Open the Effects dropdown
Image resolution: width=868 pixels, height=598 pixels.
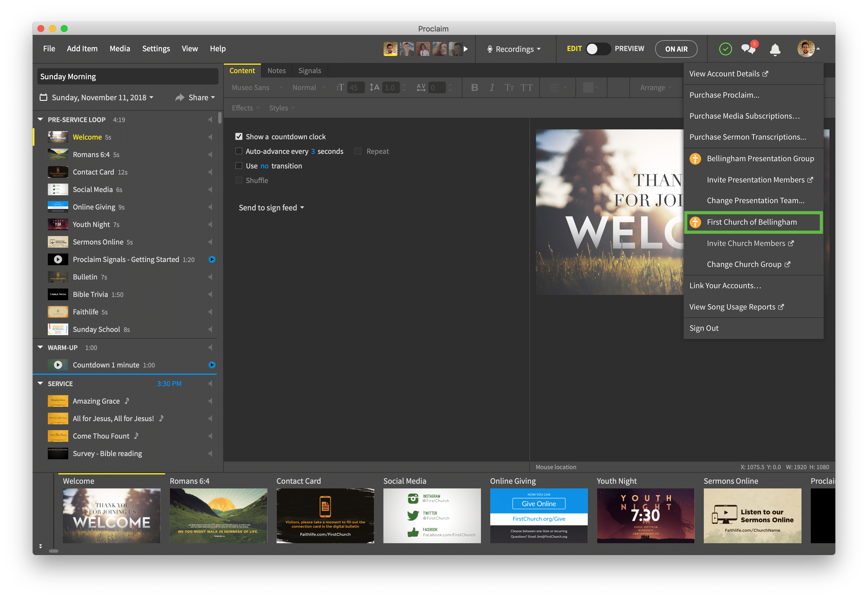245,108
